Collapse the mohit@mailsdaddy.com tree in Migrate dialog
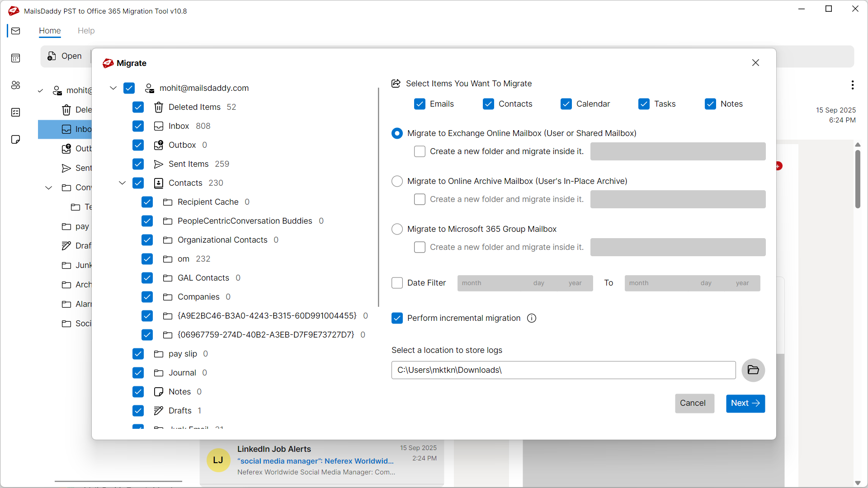868x488 pixels. (113, 88)
